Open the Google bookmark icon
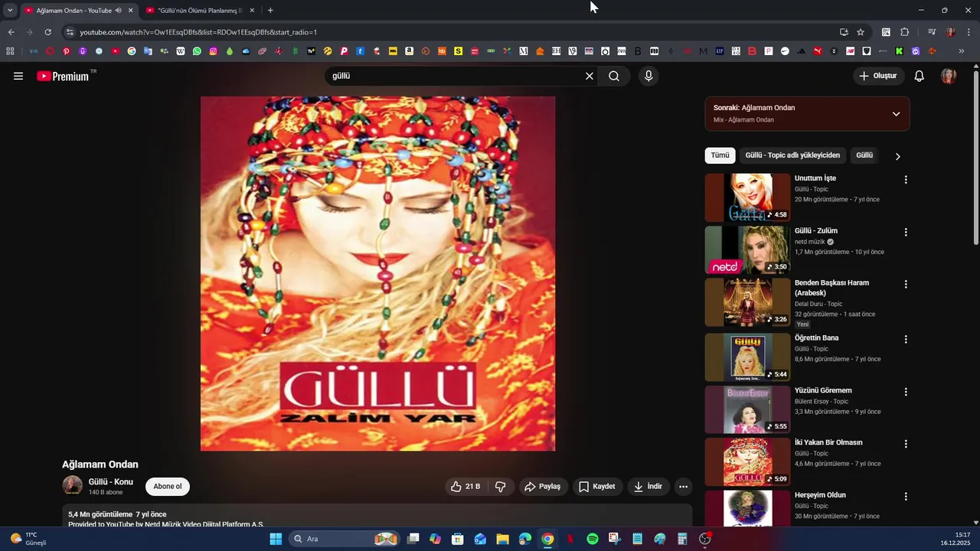 132,51
